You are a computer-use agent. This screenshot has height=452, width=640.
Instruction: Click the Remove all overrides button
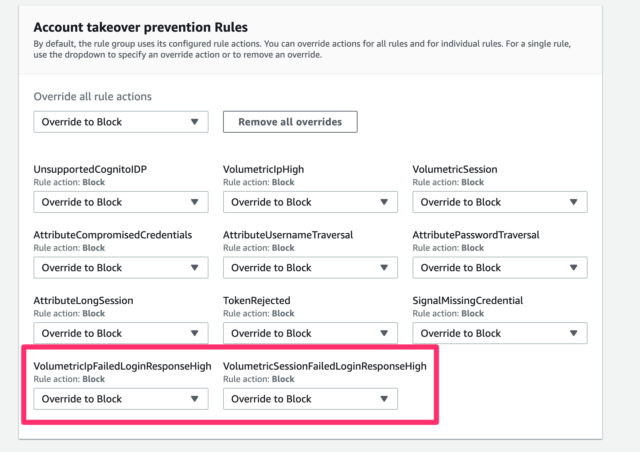290,122
